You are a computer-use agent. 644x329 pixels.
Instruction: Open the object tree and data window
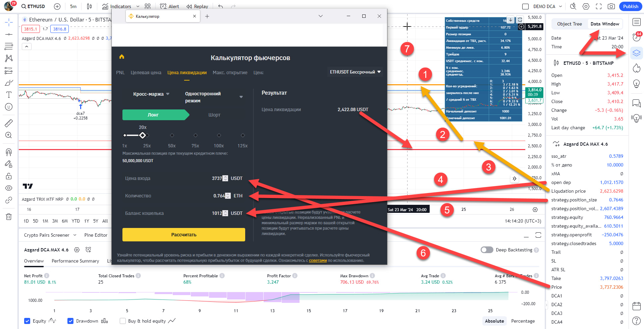click(x=636, y=53)
